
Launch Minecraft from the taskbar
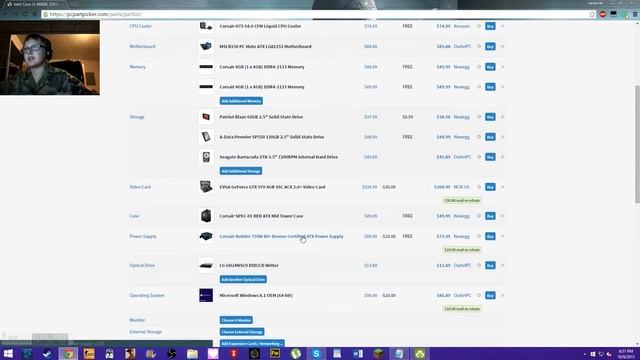click(x=378, y=353)
